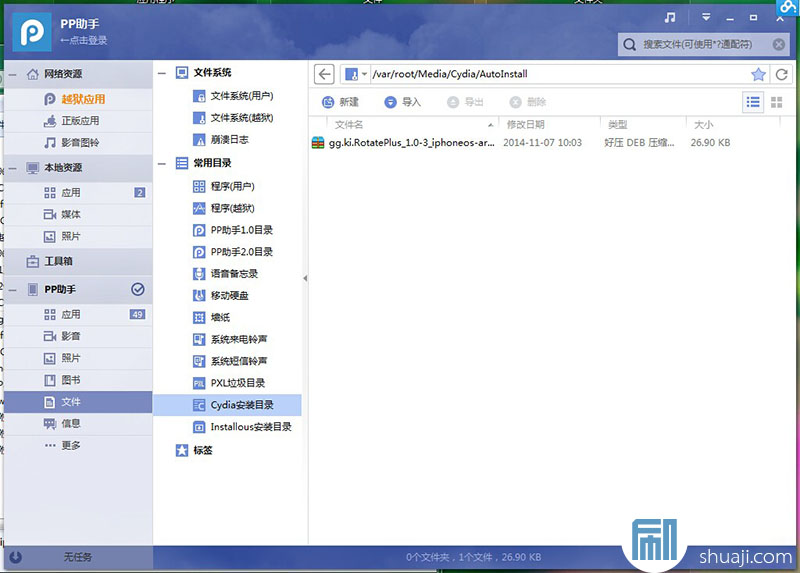
Task: Click the 点击登录 login link
Action: 84,40
